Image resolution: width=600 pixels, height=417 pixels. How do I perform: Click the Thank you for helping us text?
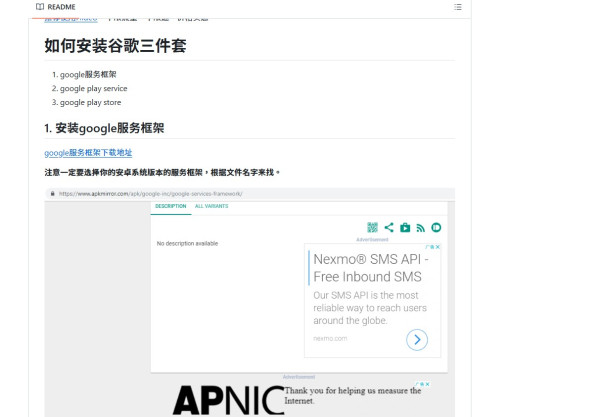click(x=352, y=396)
